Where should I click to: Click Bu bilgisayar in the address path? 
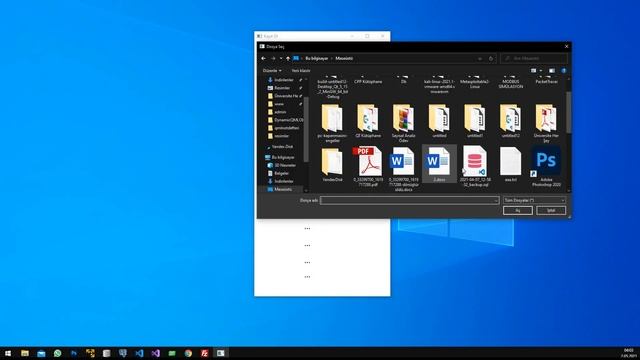coord(316,58)
